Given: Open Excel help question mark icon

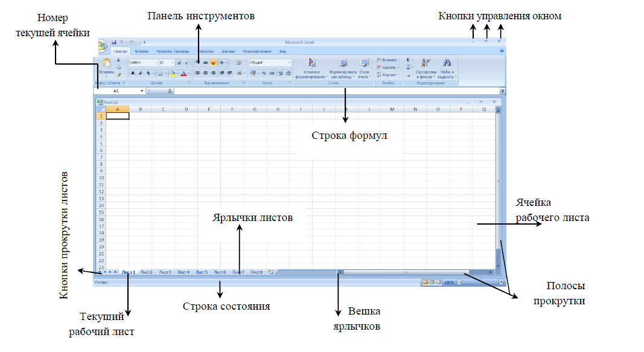Looking at the screenshot, I should pyautogui.click(x=502, y=51).
